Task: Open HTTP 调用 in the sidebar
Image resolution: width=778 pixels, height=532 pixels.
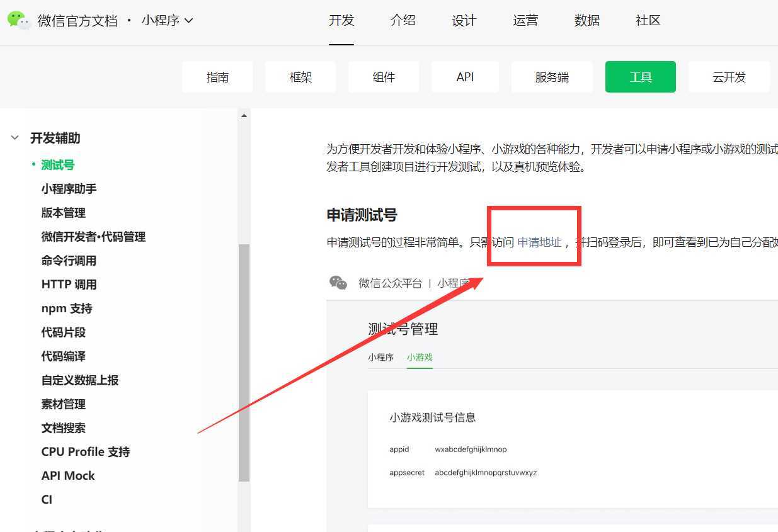Action: click(69, 285)
